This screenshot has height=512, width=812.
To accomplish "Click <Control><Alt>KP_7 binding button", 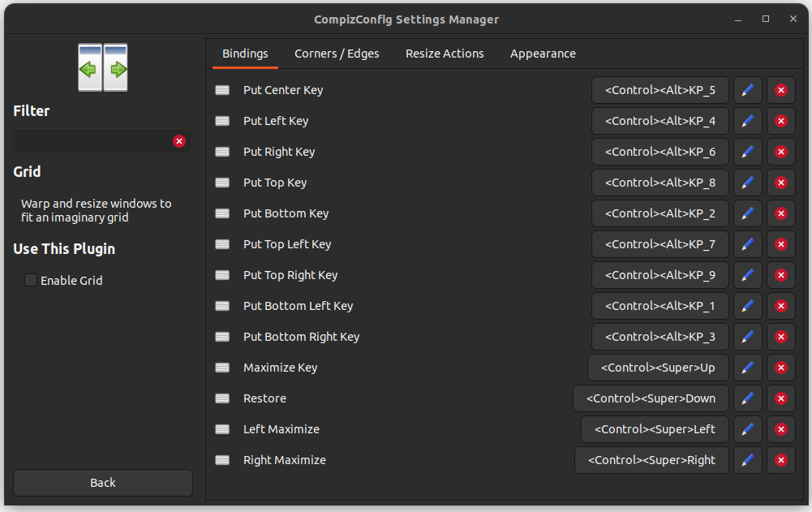I will 660,244.
